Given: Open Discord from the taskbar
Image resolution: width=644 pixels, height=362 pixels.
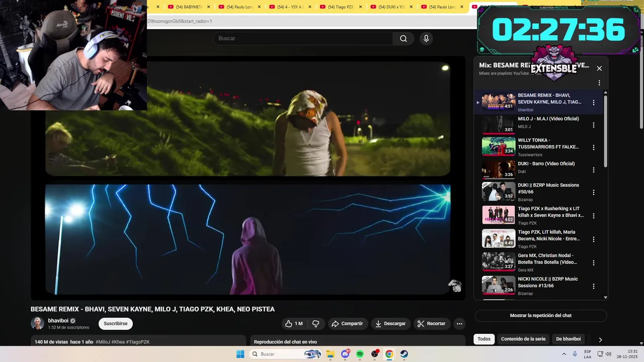Looking at the screenshot, I should coord(345,354).
